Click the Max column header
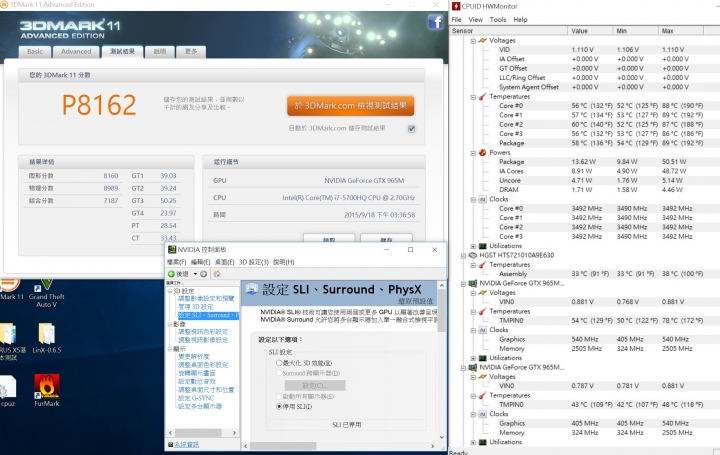The image size is (720, 455). pos(680,31)
